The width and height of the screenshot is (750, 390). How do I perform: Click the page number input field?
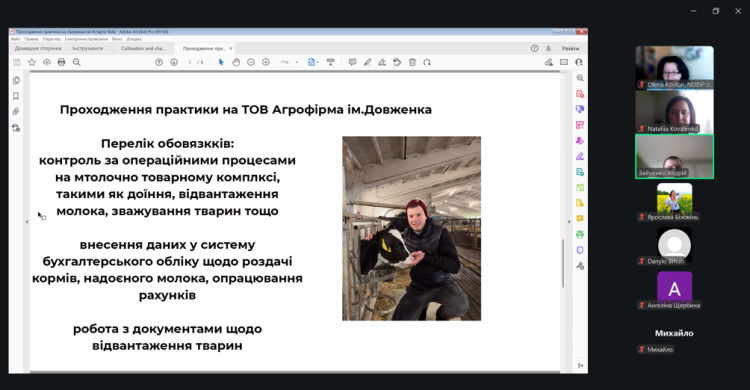click(190, 62)
